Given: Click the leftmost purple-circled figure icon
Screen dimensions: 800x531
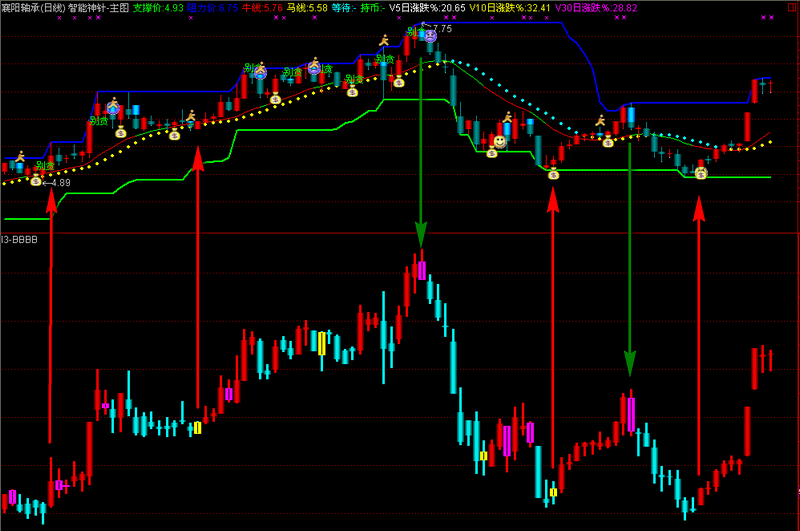Looking at the screenshot, I should coord(113,107).
